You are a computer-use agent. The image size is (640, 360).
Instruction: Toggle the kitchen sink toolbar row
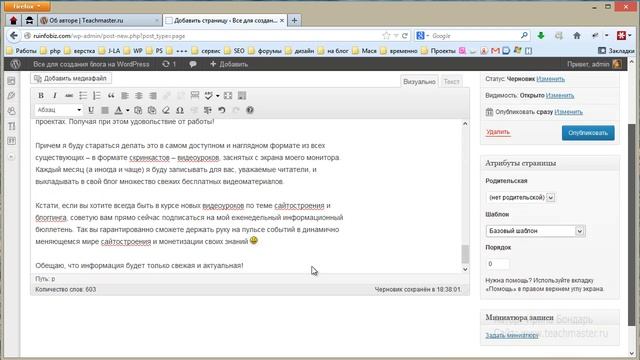point(242,96)
